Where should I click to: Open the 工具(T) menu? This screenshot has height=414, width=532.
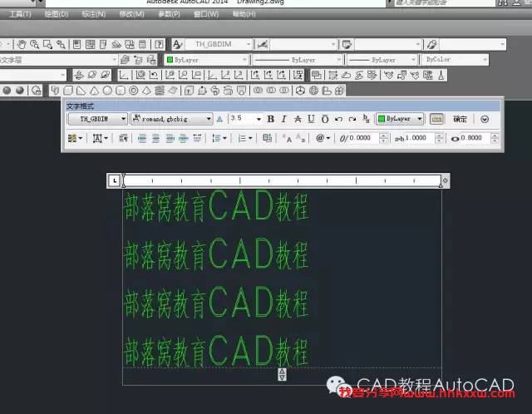click(20, 14)
